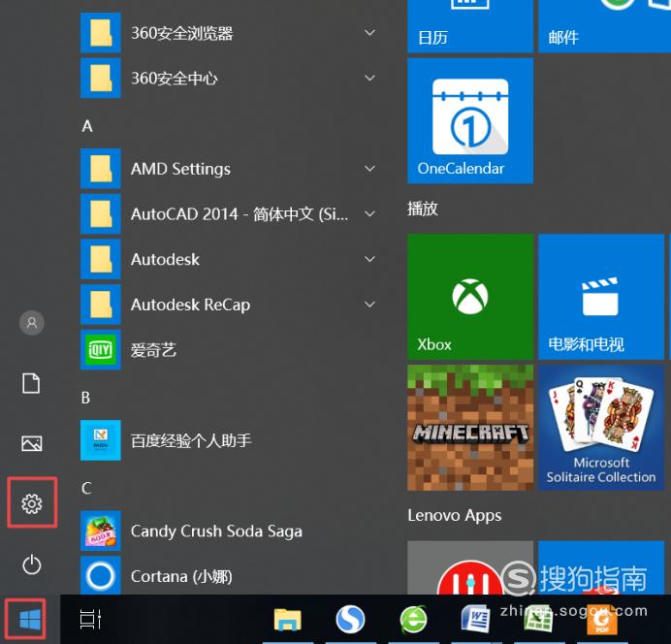
Task: Expand the 360安全浏览器 folder chevron
Action: (x=369, y=33)
